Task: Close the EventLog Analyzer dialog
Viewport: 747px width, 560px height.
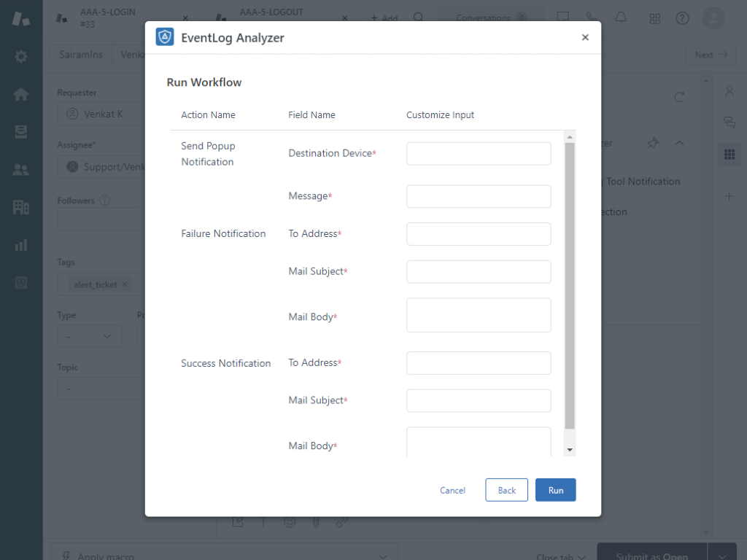Action: 585,38
